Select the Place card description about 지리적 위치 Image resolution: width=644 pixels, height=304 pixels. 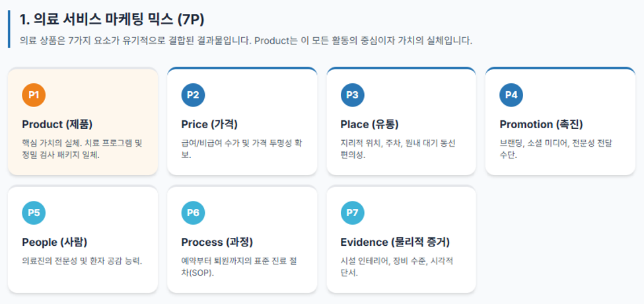click(x=398, y=149)
